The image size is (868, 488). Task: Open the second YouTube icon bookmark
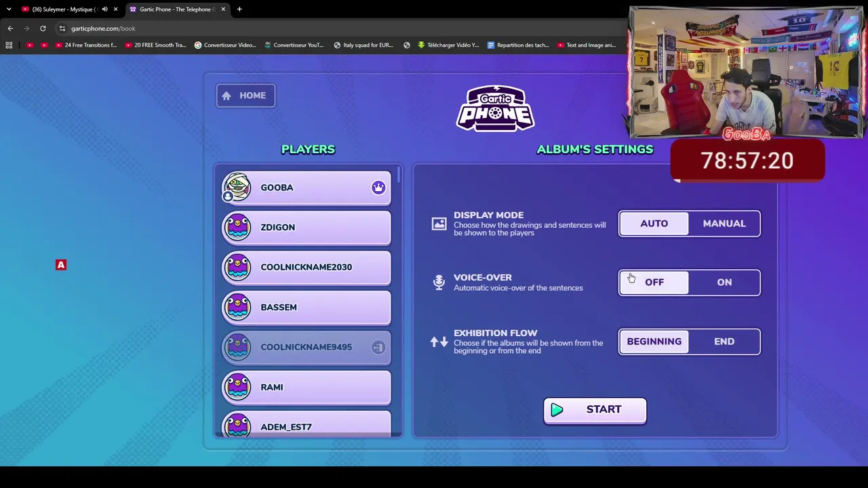pyautogui.click(x=44, y=45)
